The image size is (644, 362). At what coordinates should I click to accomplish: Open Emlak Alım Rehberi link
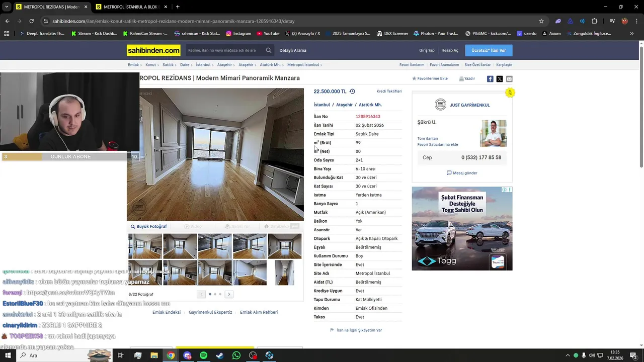(x=259, y=312)
